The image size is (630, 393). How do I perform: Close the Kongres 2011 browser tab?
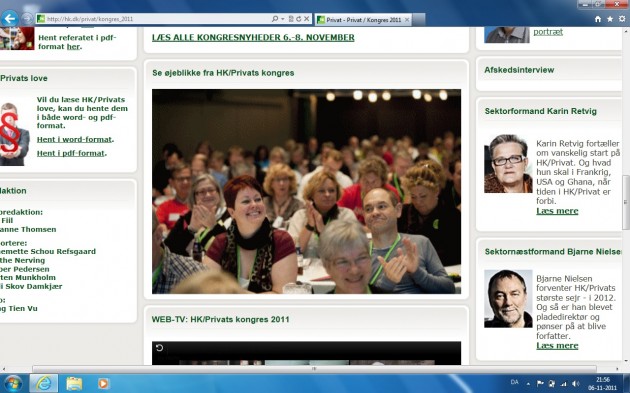pyautogui.click(x=407, y=19)
